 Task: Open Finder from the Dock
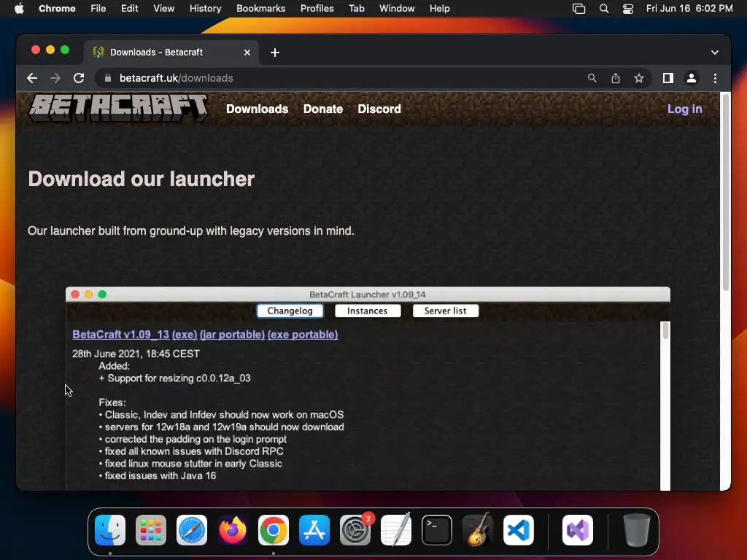(x=110, y=530)
